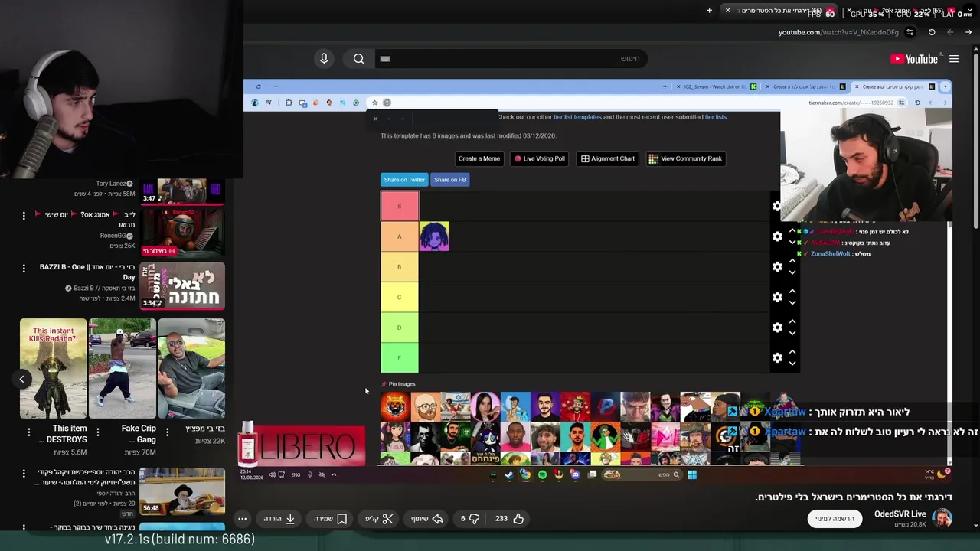The height and width of the screenshot is (551, 980).
Task: Open options menu for rabbi lesson video
Action: point(24,474)
